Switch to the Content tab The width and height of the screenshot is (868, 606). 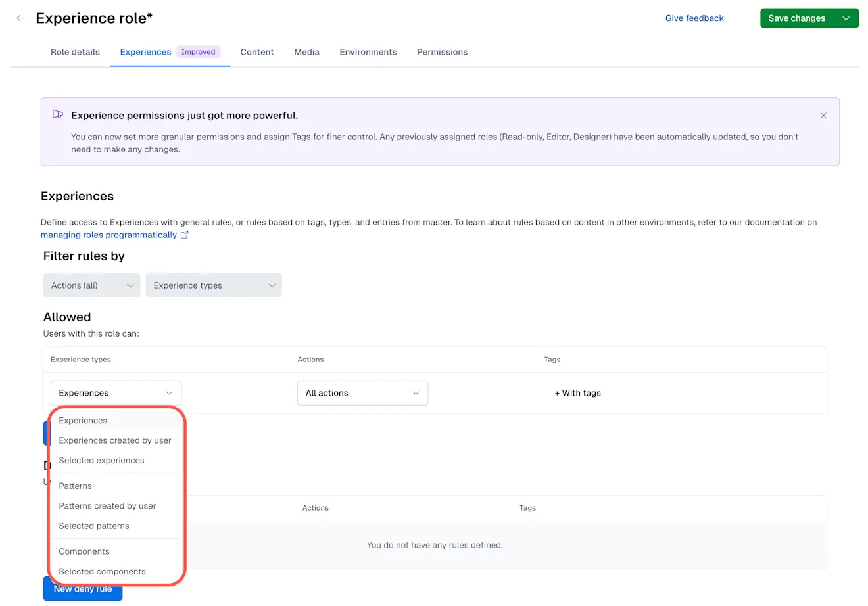(x=256, y=52)
